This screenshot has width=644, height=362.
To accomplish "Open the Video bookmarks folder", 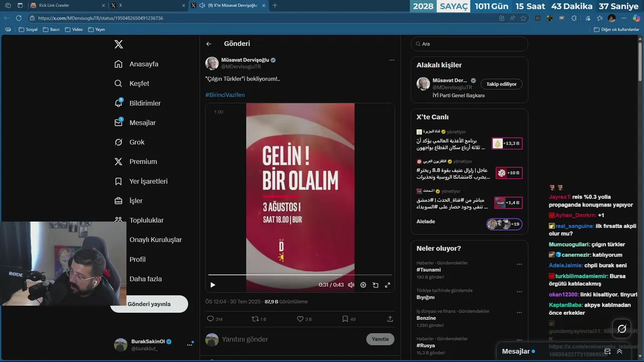I will point(74,30).
